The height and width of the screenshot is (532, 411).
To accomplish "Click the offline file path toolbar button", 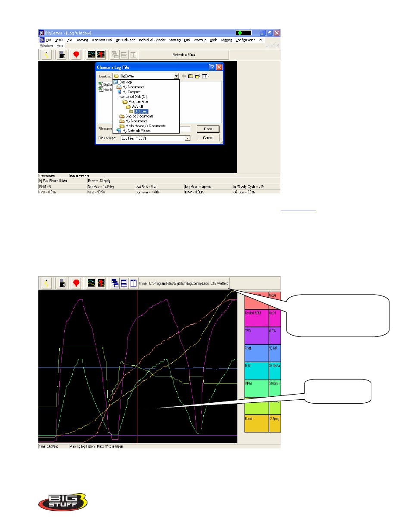I will point(184,283).
